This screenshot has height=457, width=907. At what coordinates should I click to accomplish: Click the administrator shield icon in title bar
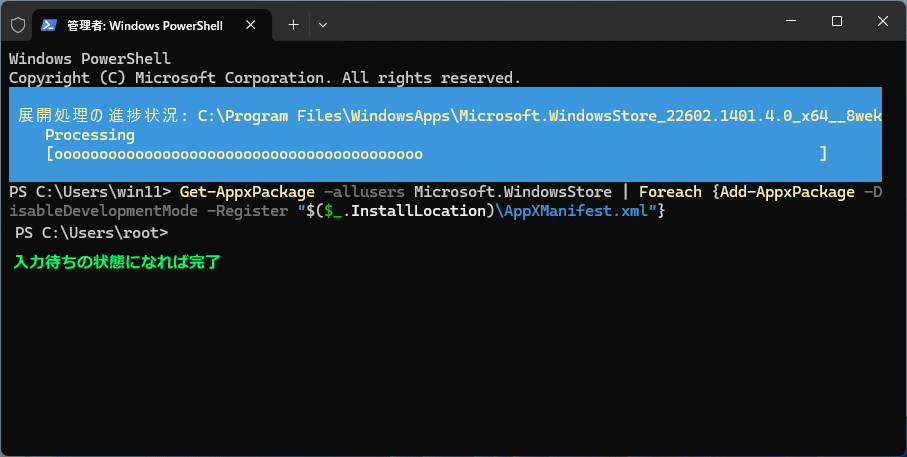pyautogui.click(x=18, y=25)
